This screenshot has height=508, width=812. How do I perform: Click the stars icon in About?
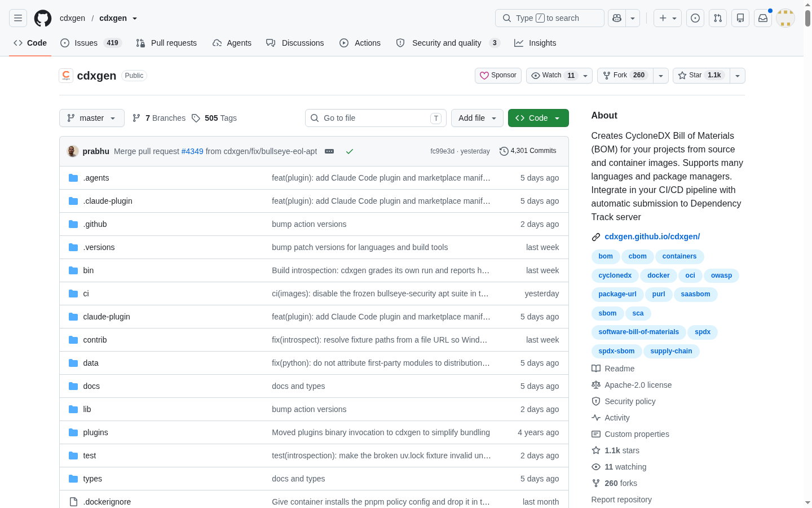coord(596,450)
